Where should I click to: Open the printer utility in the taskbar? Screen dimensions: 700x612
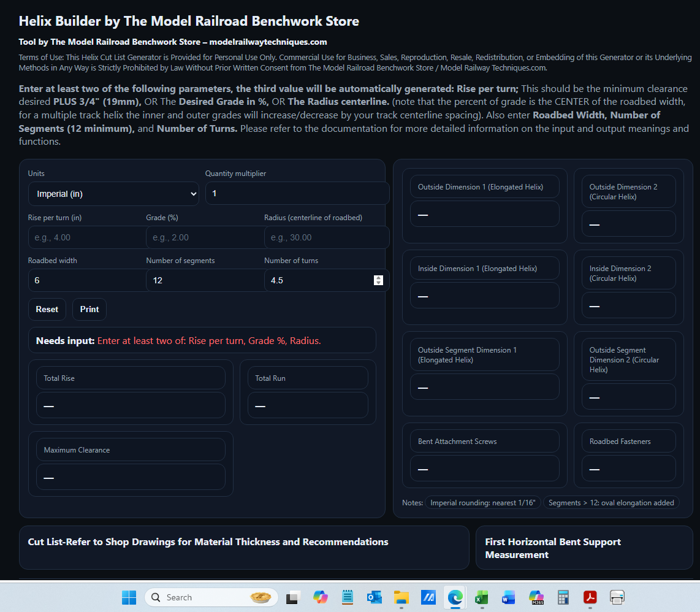pos(617,597)
